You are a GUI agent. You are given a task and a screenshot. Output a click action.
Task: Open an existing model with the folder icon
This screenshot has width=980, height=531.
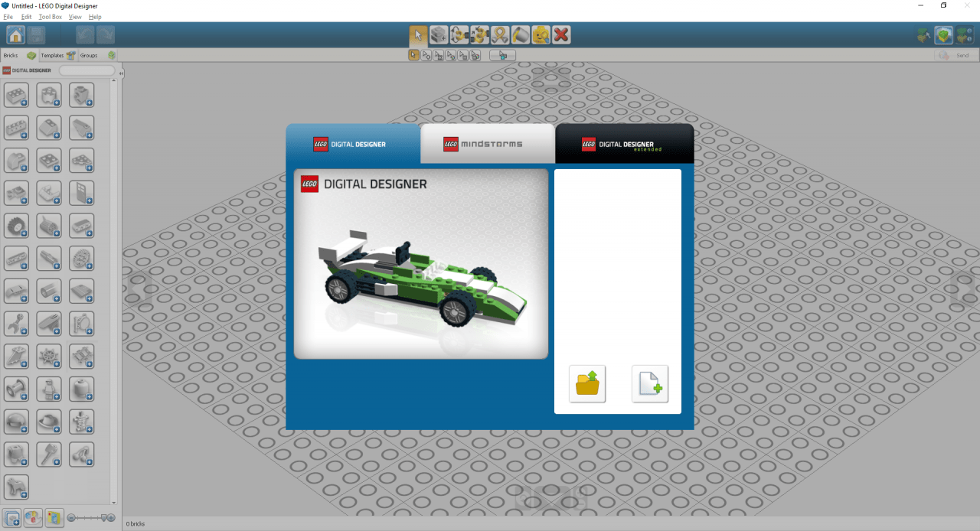[587, 383]
